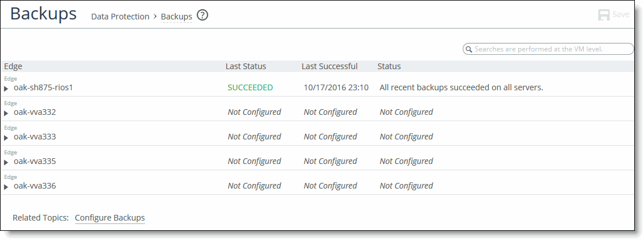Click the Save disk icon

[604, 15]
